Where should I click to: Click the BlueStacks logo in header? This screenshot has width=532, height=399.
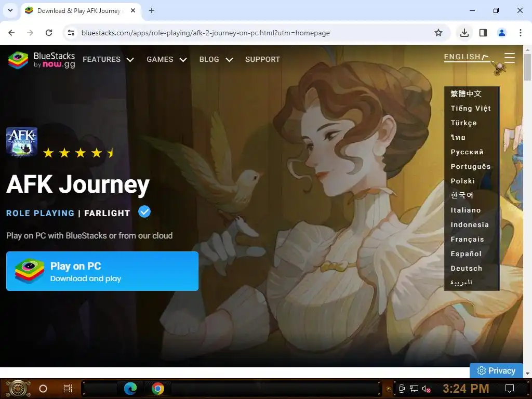tap(42, 60)
